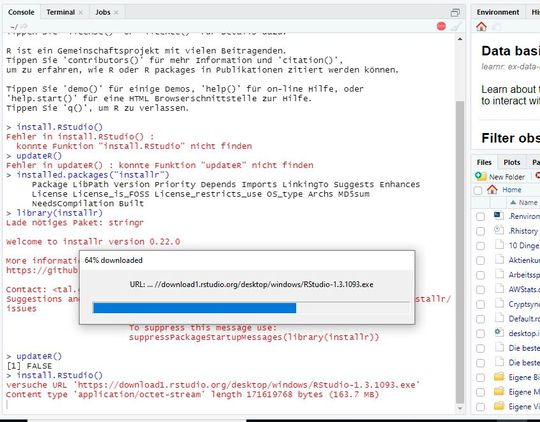The height and width of the screenshot is (422, 540).
Task: Click the 'Lade nötiges Paket: stringr' message
Action: pos(75,223)
